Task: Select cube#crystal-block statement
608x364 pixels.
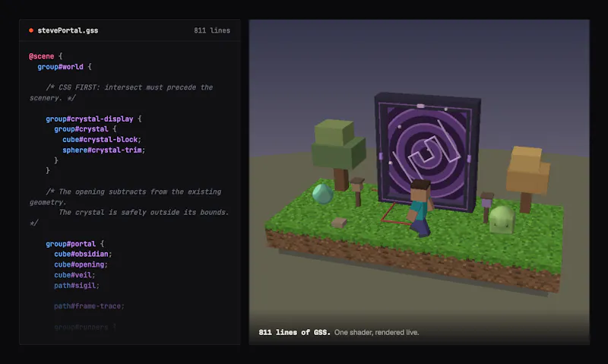Action: 102,139
